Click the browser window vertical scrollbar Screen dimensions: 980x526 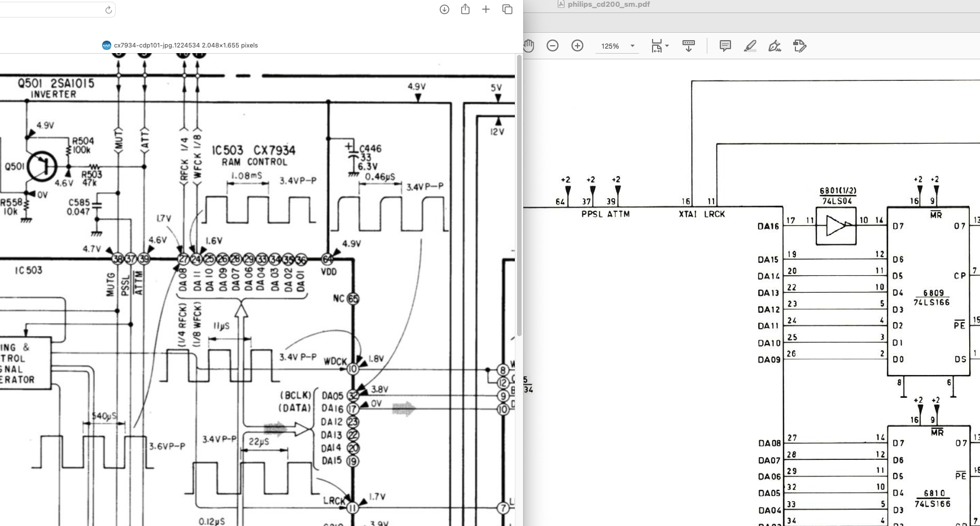(519, 195)
